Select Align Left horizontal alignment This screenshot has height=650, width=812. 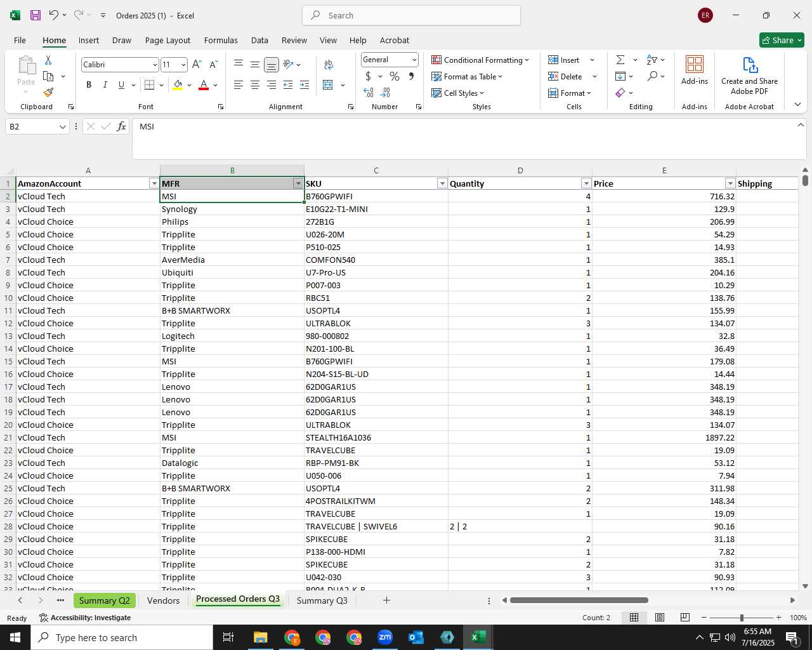click(x=239, y=84)
